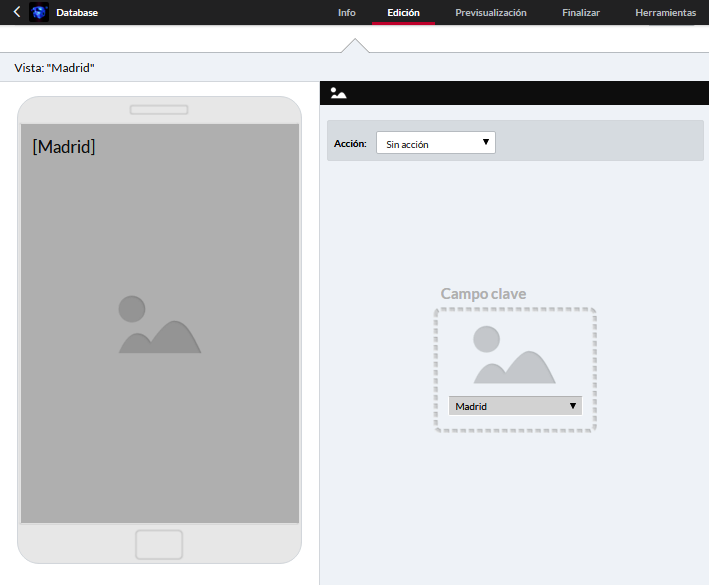
Task: Click the image icon in the black header bar
Action: [338, 93]
